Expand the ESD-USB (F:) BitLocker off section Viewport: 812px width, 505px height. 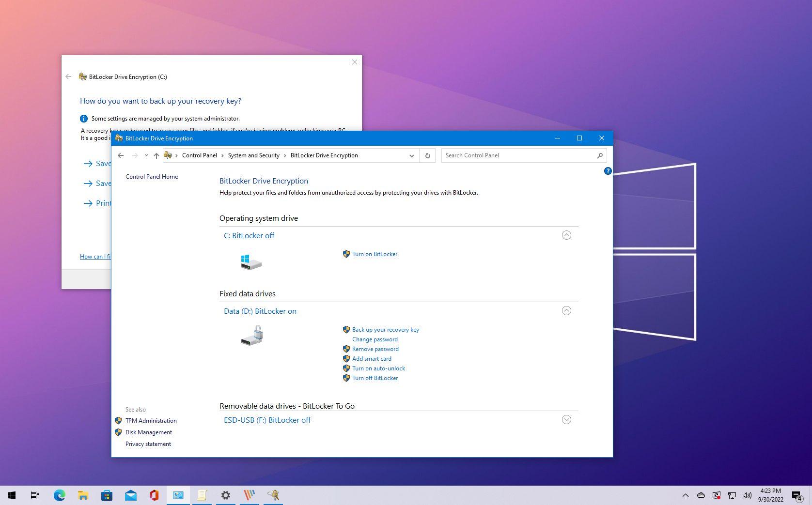[x=566, y=420]
